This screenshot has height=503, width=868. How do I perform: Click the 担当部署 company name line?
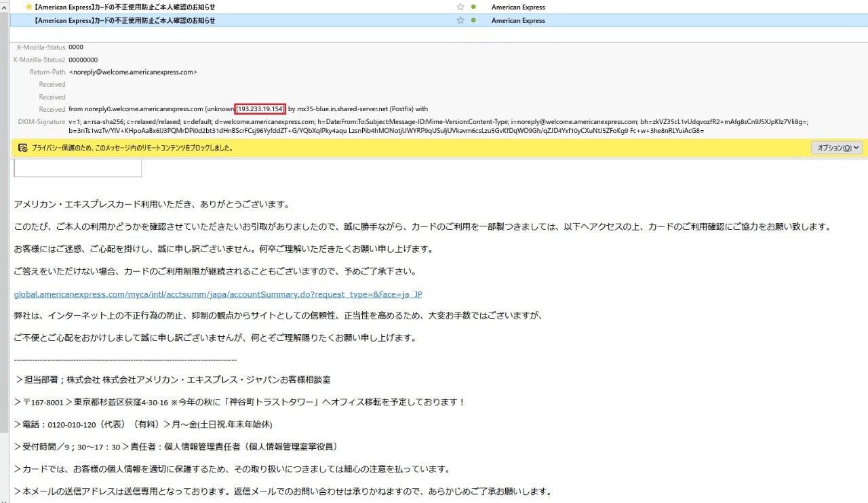coord(172,380)
